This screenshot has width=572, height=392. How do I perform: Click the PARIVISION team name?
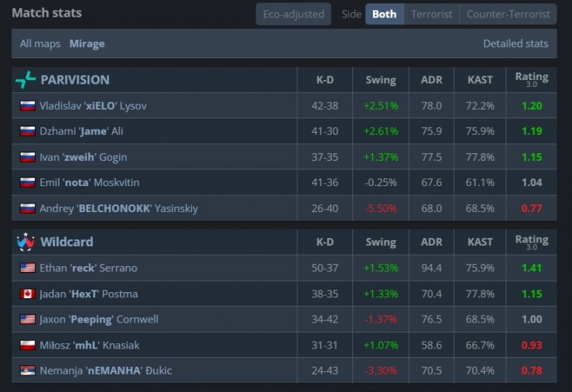75,80
